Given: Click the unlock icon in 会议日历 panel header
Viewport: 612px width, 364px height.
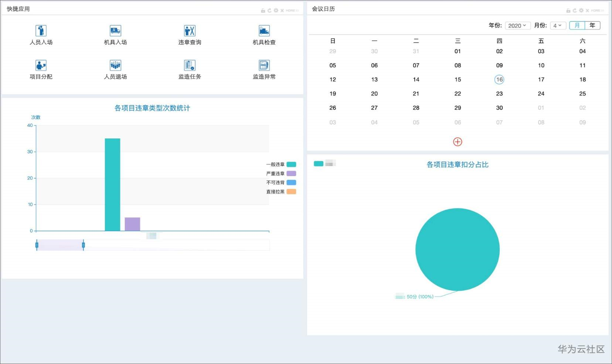Looking at the screenshot, I should pyautogui.click(x=568, y=11).
